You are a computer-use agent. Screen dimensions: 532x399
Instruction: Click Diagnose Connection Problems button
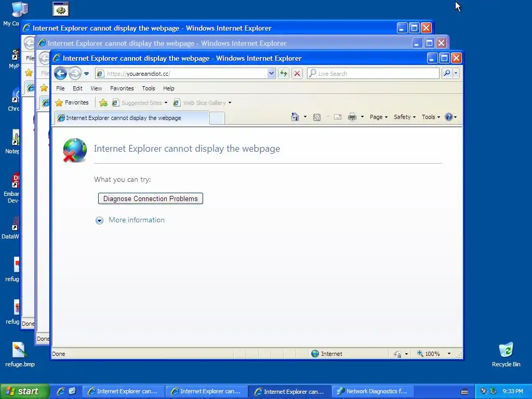[x=150, y=198]
